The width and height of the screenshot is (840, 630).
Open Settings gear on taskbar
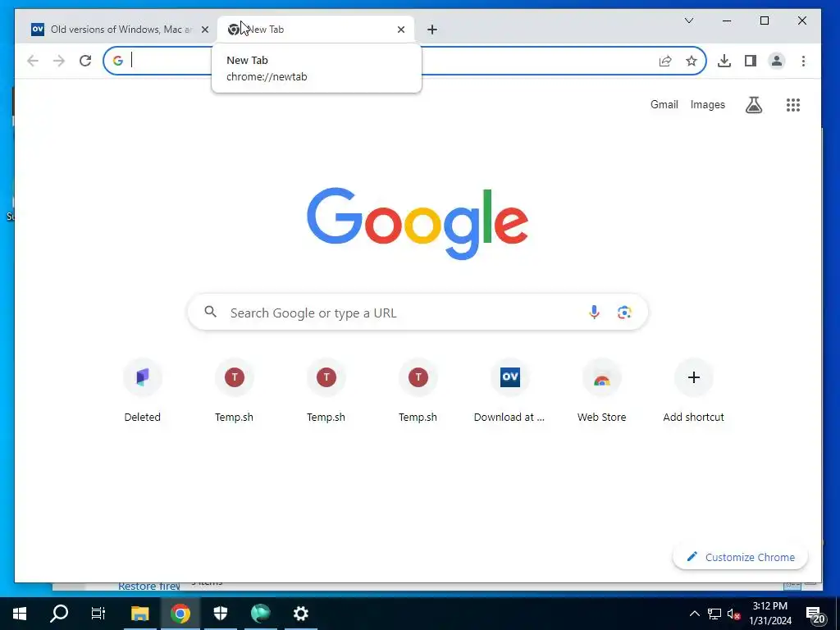coord(300,614)
